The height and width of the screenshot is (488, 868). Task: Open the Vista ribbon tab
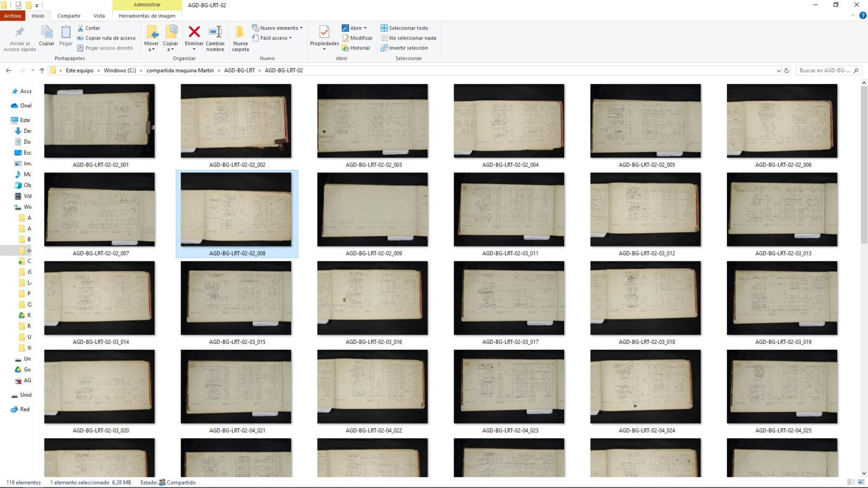click(99, 16)
